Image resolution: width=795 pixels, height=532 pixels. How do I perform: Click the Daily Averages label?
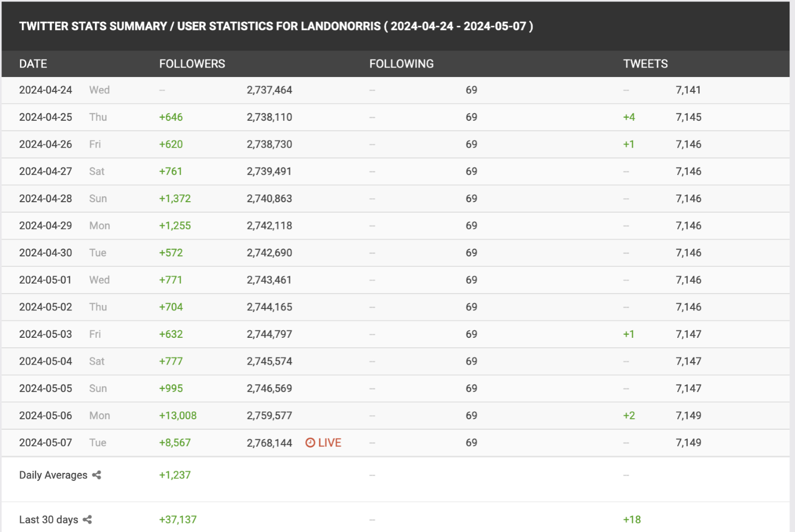[53, 475]
